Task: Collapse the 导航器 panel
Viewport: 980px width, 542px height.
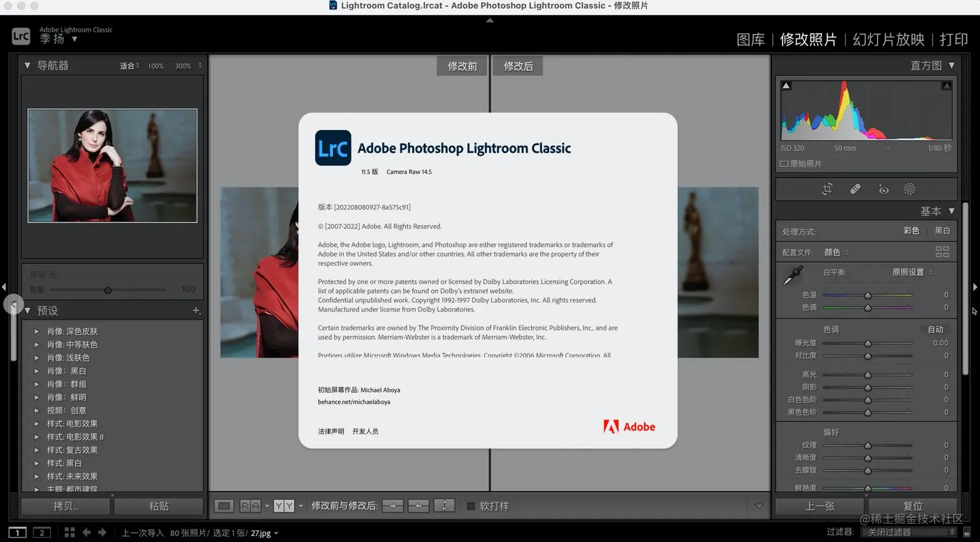Action: coord(27,65)
